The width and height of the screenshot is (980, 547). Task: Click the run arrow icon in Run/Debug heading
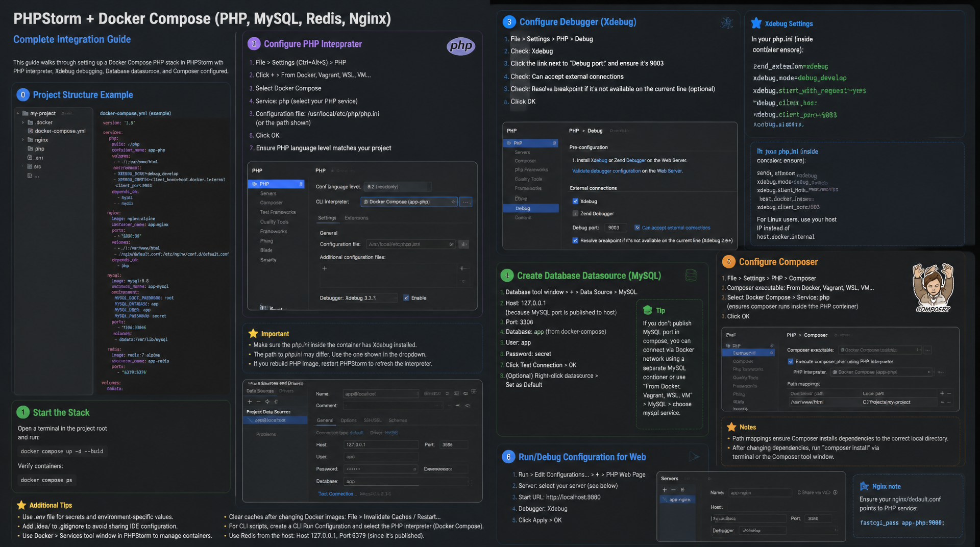point(695,457)
